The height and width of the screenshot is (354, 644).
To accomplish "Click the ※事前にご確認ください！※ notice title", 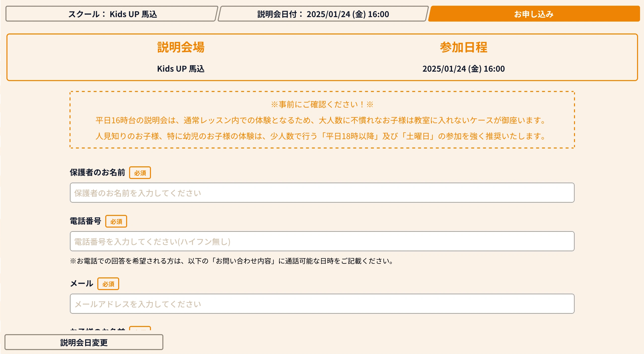I will tap(322, 104).
